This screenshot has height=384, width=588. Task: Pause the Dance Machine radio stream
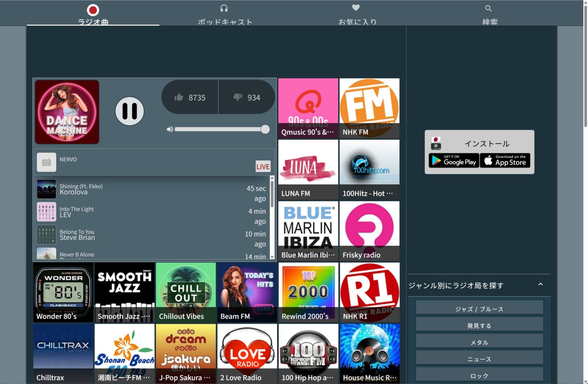click(x=129, y=111)
